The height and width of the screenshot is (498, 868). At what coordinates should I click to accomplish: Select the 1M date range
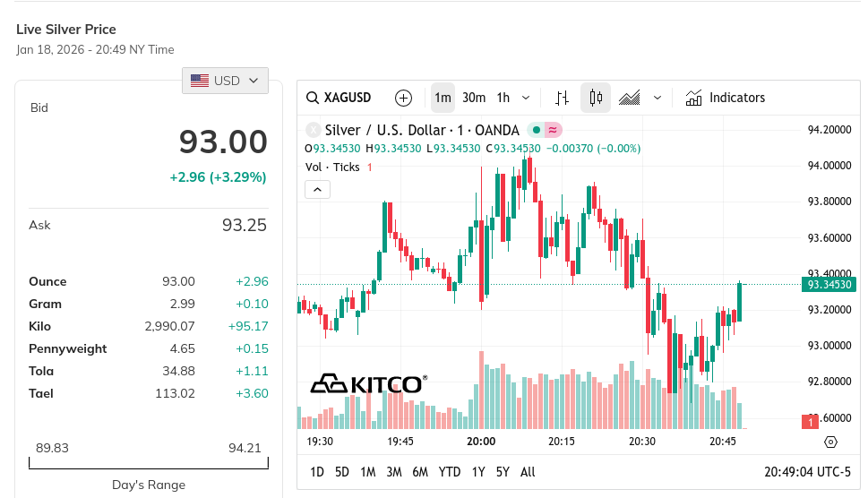pos(368,472)
